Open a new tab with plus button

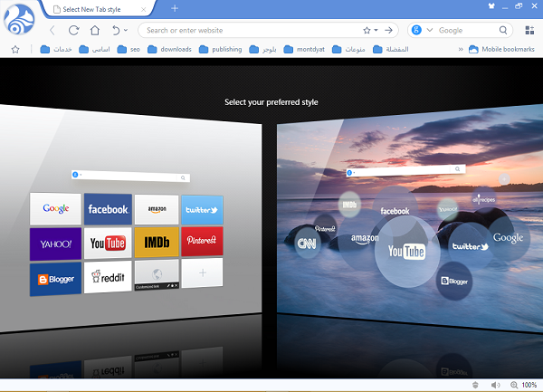(x=175, y=9)
